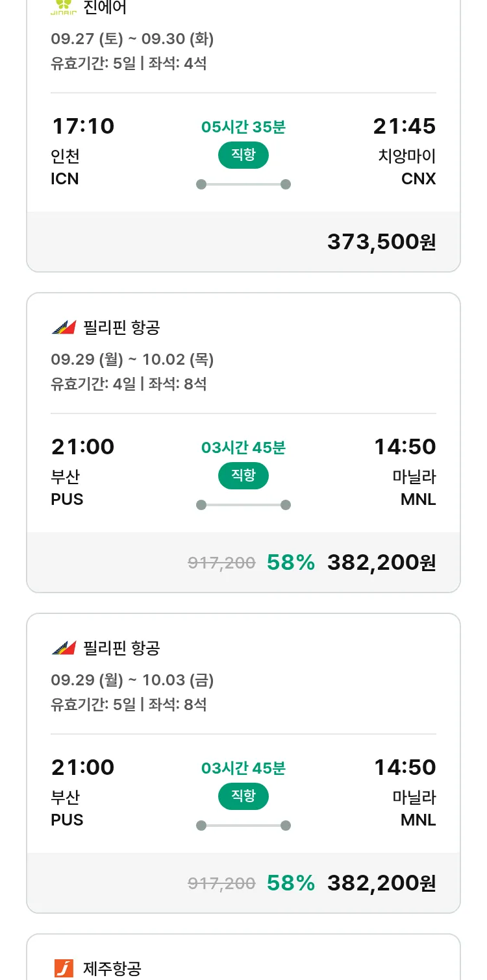Screen dimensions: 487x980
Task: Click the Jin Air airline logo
Action: 64,6
